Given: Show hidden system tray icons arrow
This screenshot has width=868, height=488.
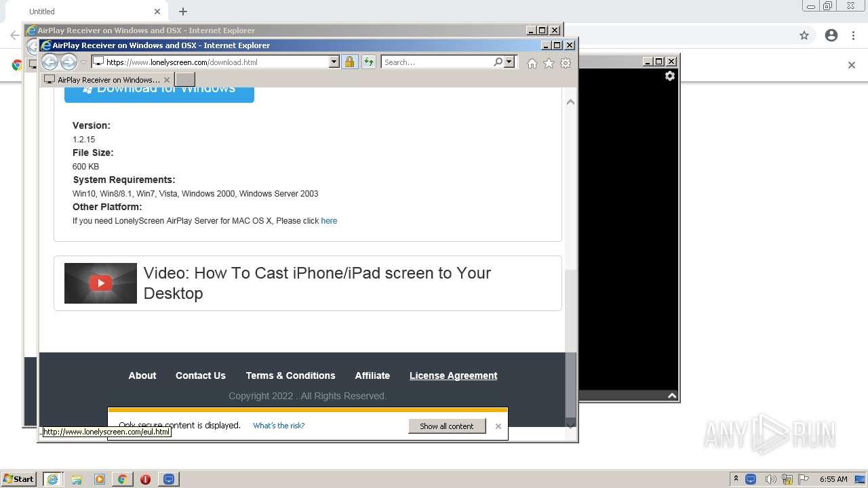Looking at the screenshot, I should [736, 479].
